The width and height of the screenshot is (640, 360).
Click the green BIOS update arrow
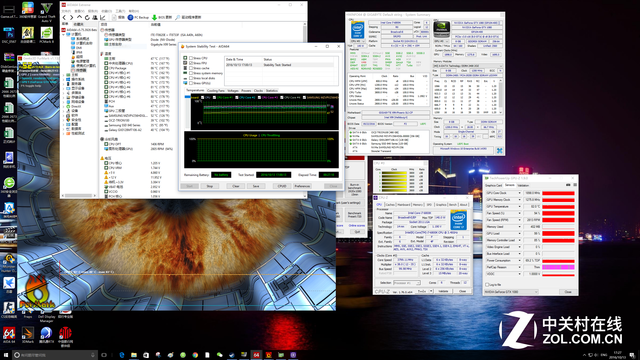click(x=154, y=18)
